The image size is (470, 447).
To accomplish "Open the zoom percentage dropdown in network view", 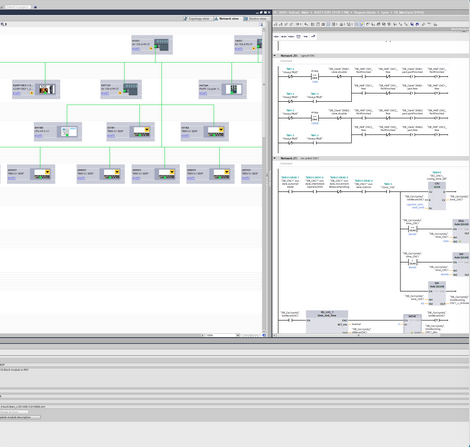I will [238, 335].
